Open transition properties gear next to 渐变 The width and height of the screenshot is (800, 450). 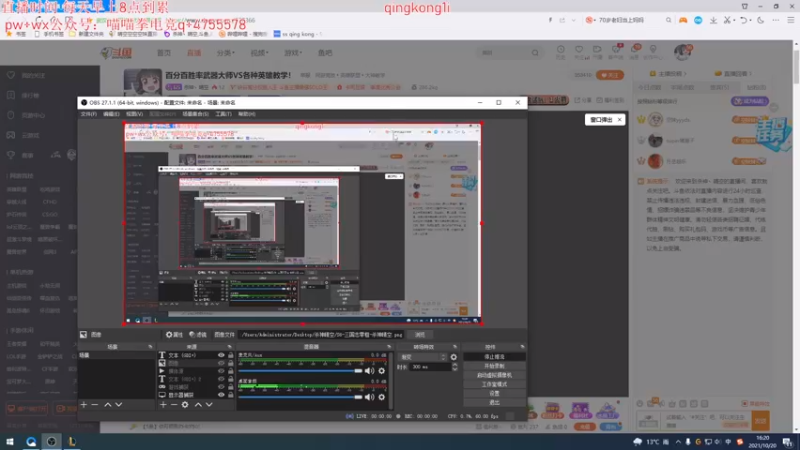click(x=454, y=357)
